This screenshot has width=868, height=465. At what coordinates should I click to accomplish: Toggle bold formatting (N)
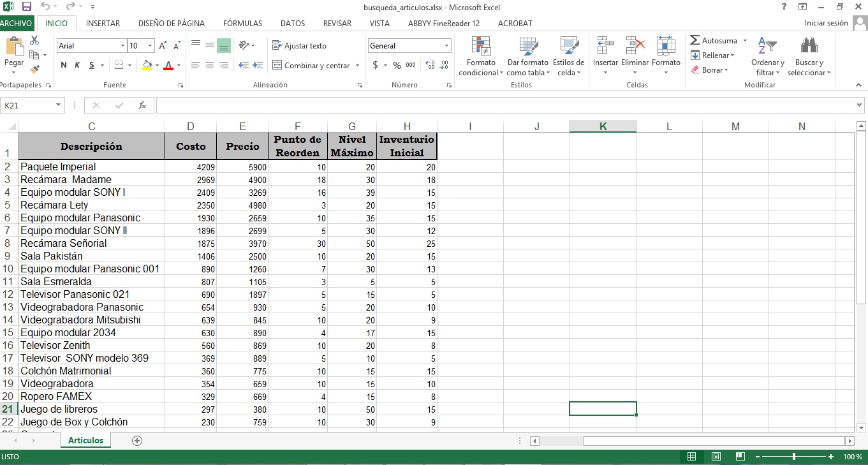click(64, 65)
